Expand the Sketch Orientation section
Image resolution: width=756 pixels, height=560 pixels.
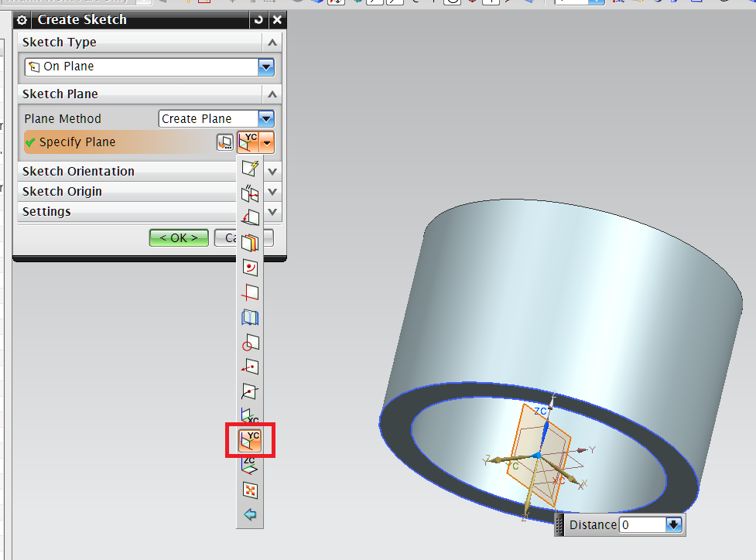272,170
